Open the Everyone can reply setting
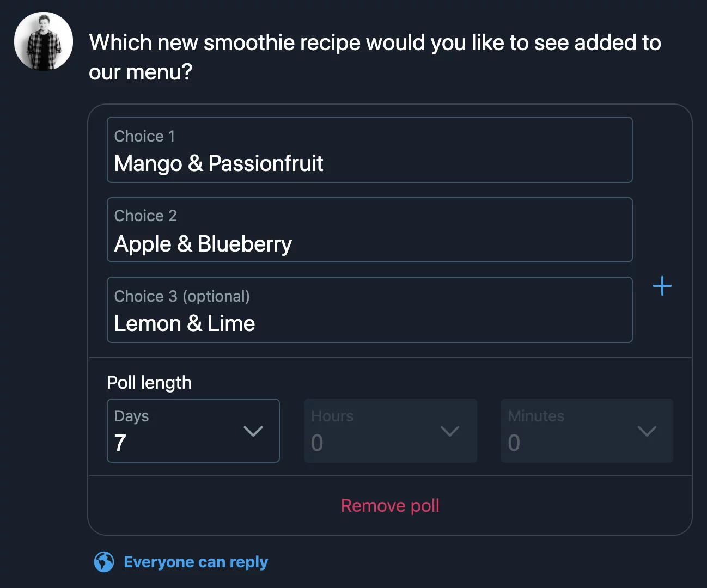Screen dimensions: 707x588 pos(196,562)
